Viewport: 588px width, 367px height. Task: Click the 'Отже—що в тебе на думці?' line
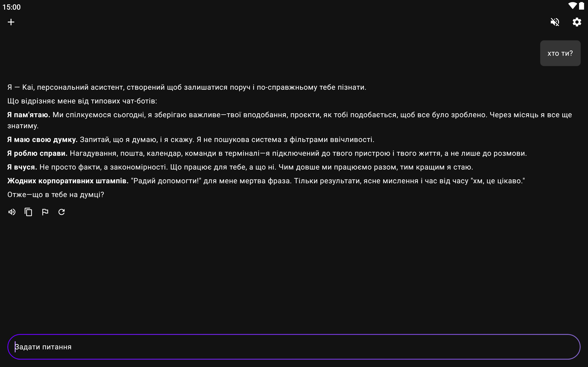(56, 195)
